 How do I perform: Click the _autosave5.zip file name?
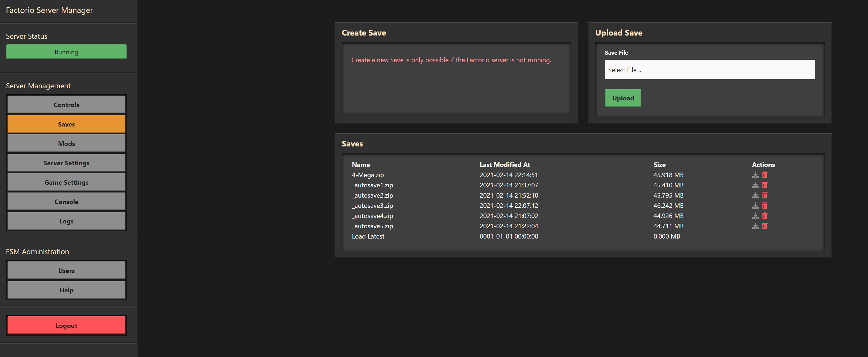pyautogui.click(x=372, y=226)
